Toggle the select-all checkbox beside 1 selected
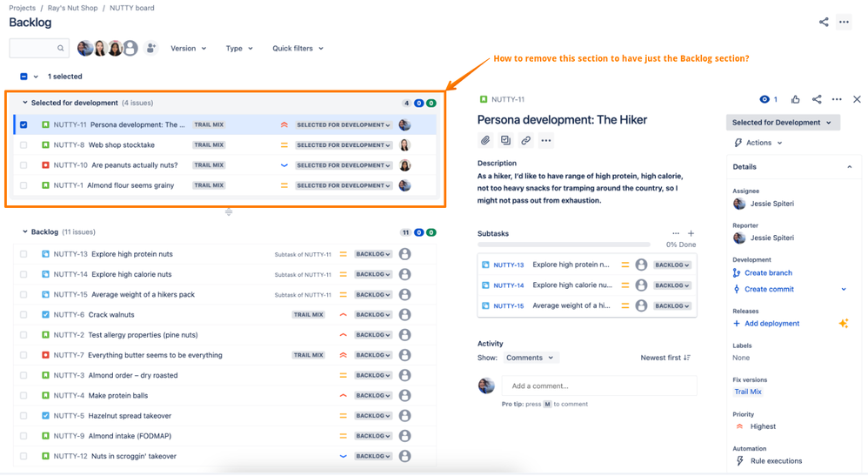This screenshot has height=476, width=868. tap(23, 77)
